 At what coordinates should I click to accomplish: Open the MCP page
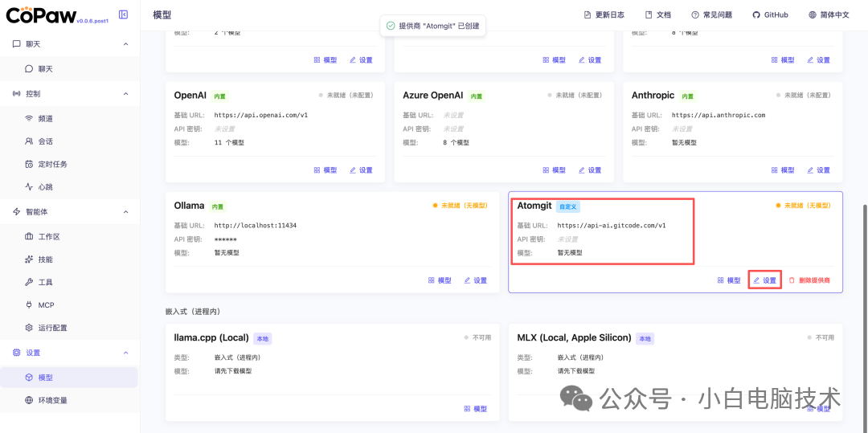(68, 304)
